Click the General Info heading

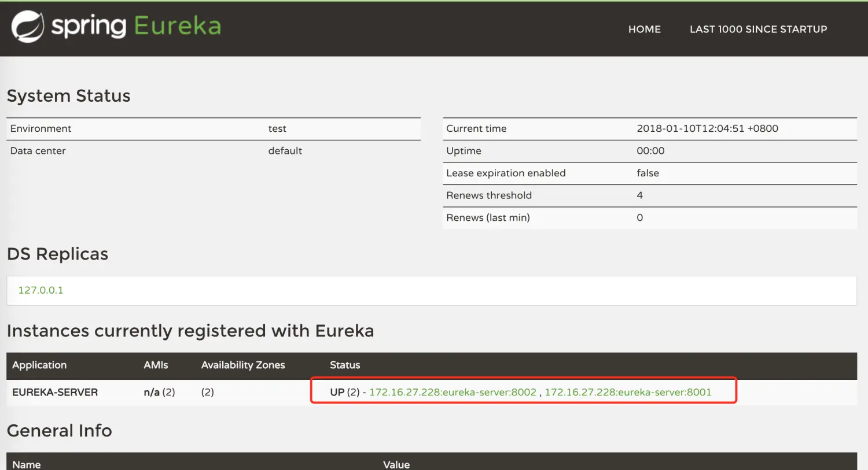(59, 431)
